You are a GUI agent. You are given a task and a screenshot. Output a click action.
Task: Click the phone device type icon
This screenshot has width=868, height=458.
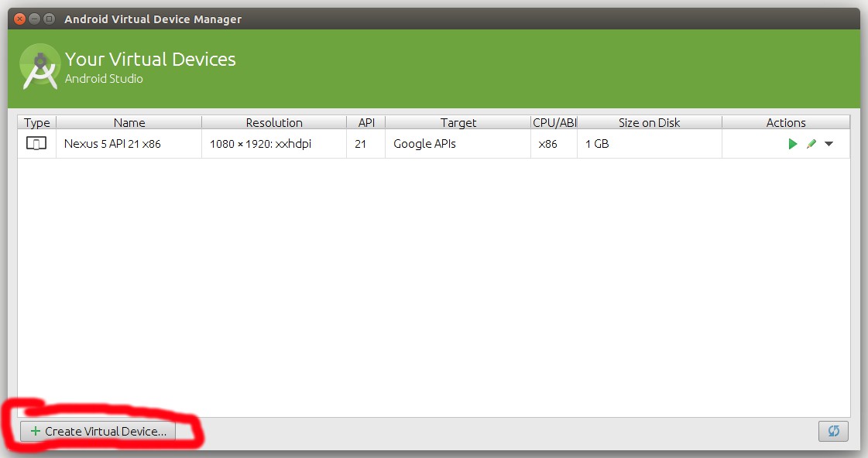[36, 144]
